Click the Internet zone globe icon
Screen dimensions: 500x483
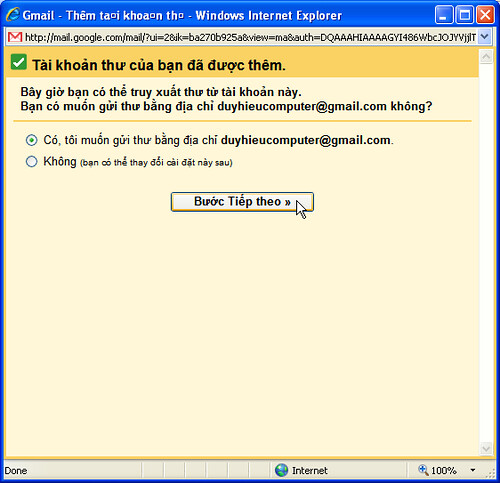click(x=282, y=470)
